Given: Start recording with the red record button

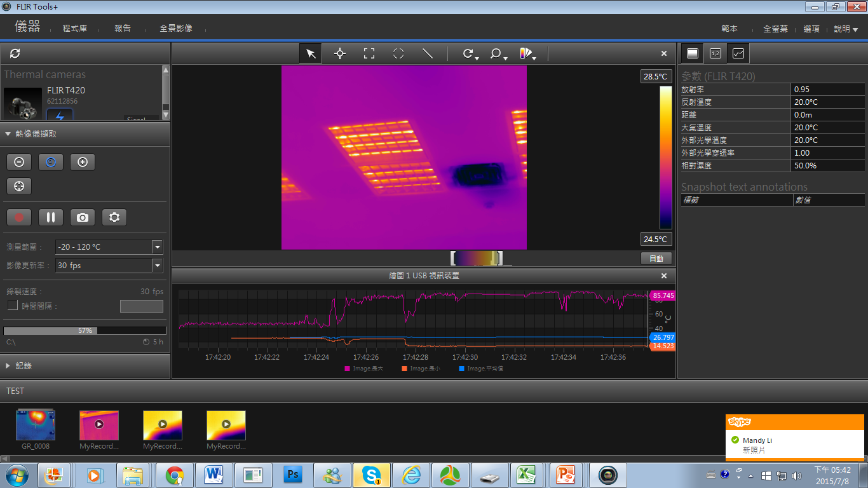Looking at the screenshot, I should 19,217.
